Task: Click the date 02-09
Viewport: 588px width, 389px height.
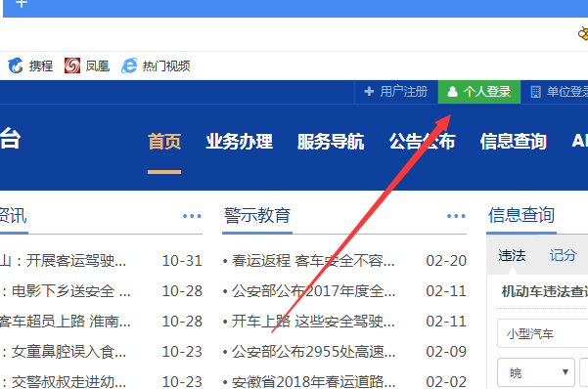Action: pos(446,352)
